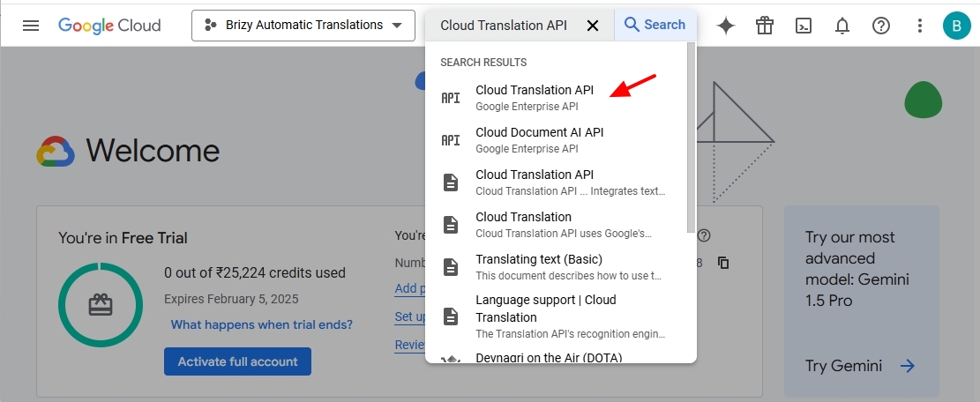Click the SEARCH RESULTS heading text
Image resolution: width=980 pixels, height=402 pixels.
tap(483, 63)
